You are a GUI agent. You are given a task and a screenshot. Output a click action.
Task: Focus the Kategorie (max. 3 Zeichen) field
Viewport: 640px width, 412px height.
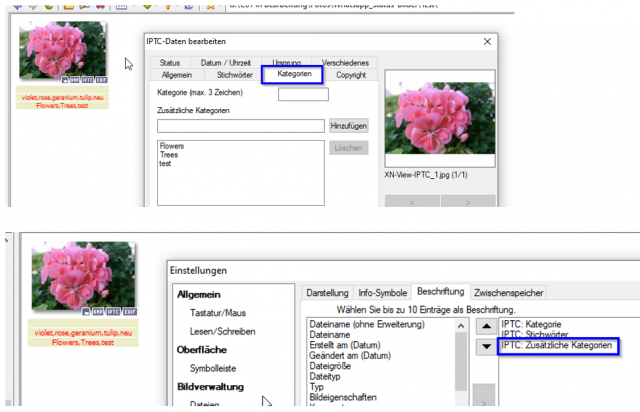click(303, 94)
